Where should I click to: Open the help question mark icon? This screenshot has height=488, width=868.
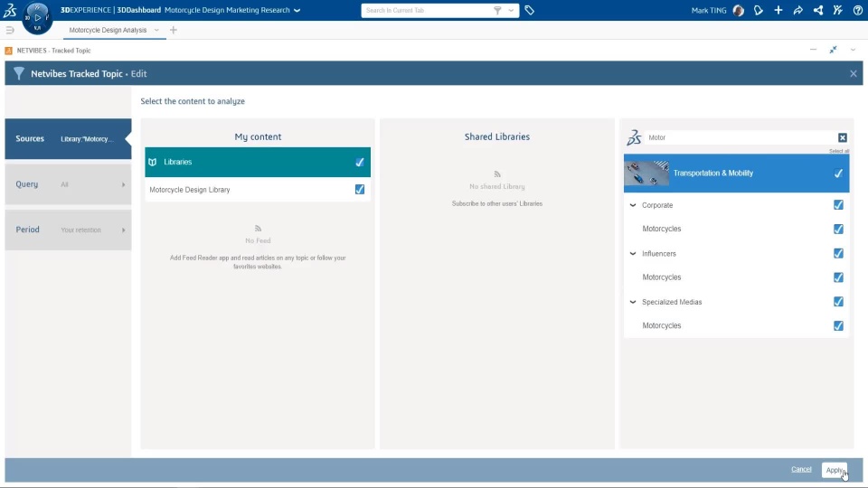[857, 10]
